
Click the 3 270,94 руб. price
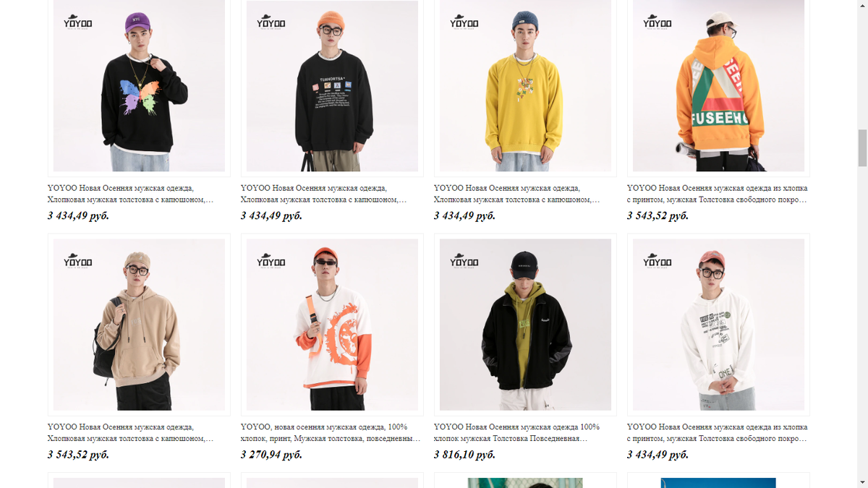coord(271,455)
